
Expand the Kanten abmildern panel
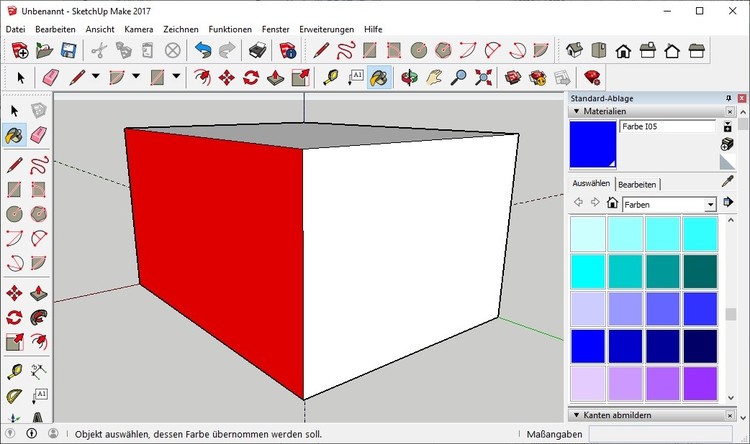pos(576,415)
